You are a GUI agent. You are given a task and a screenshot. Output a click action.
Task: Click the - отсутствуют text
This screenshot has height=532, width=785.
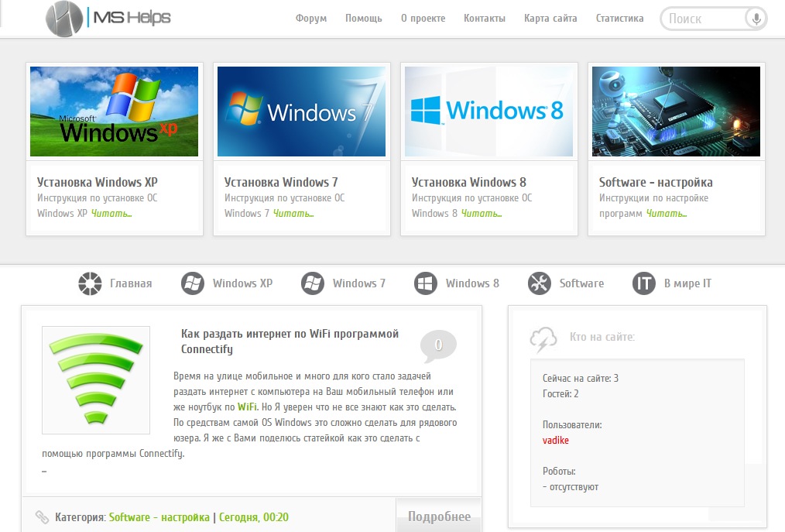[x=571, y=487]
